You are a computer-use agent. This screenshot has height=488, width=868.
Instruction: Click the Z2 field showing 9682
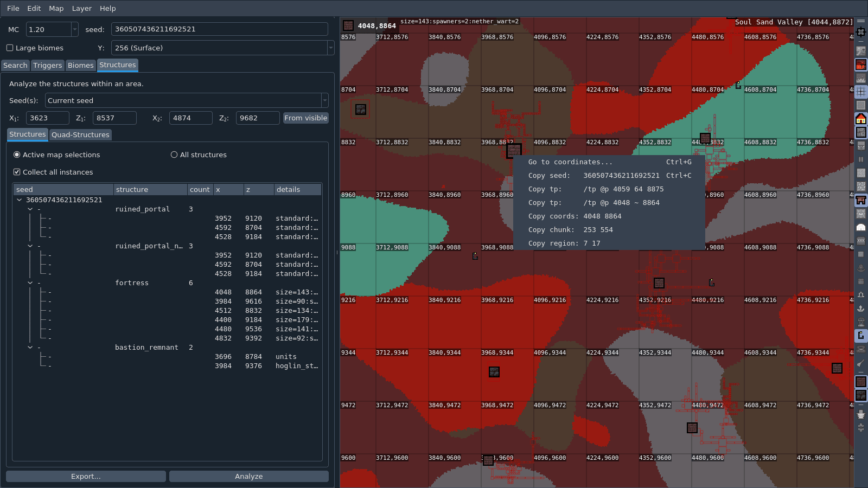pyautogui.click(x=258, y=118)
